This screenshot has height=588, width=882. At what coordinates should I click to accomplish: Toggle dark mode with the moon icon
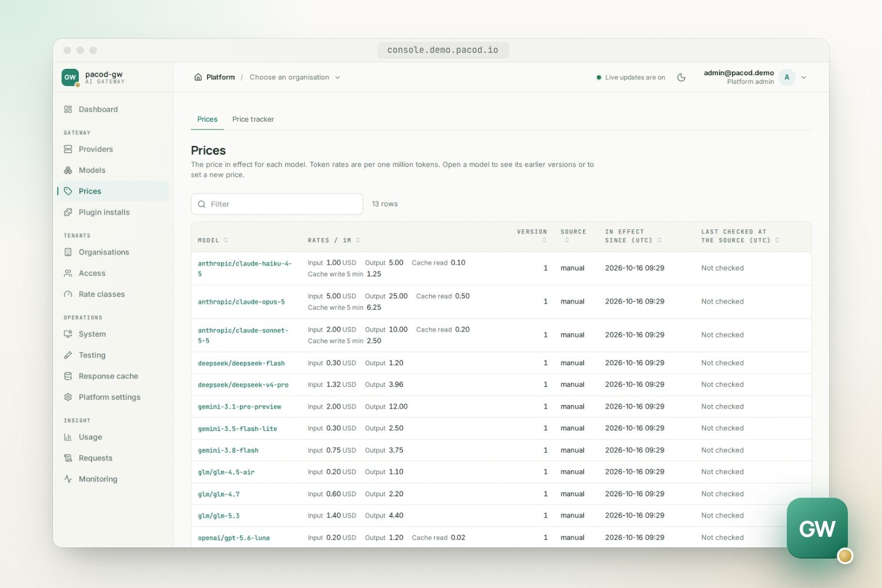[681, 78]
